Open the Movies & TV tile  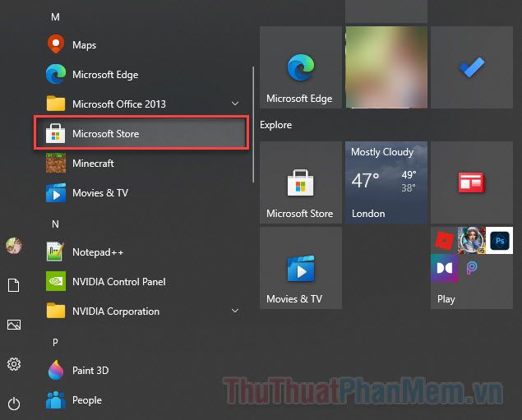pos(301,268)
